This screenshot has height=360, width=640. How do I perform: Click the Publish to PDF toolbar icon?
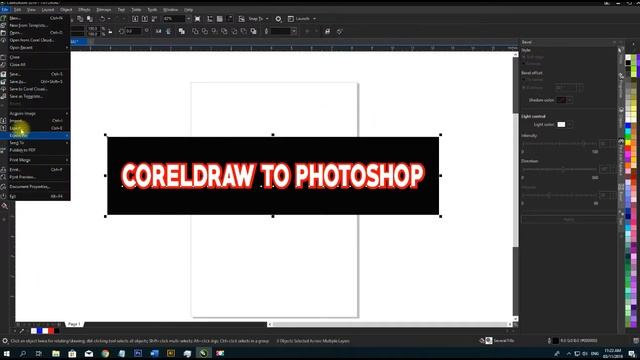(154, 19)
